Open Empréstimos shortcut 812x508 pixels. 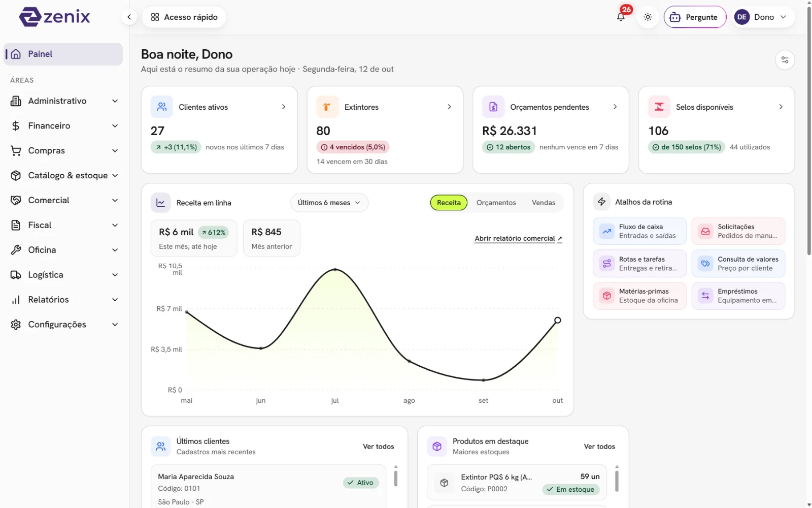(738, 296)
